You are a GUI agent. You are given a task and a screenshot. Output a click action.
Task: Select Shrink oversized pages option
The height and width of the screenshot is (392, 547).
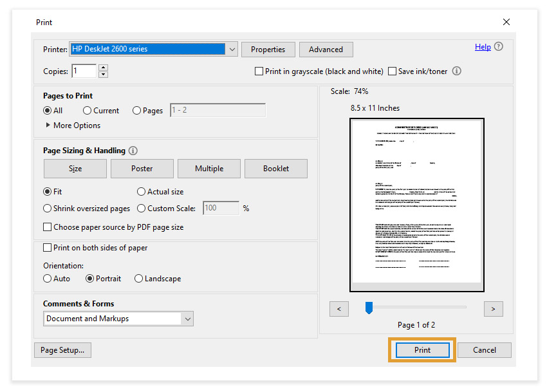click(x=47, y=209)
